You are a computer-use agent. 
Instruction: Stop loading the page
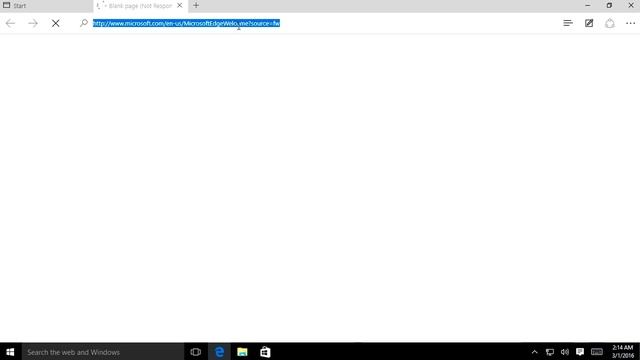[56, 23]
